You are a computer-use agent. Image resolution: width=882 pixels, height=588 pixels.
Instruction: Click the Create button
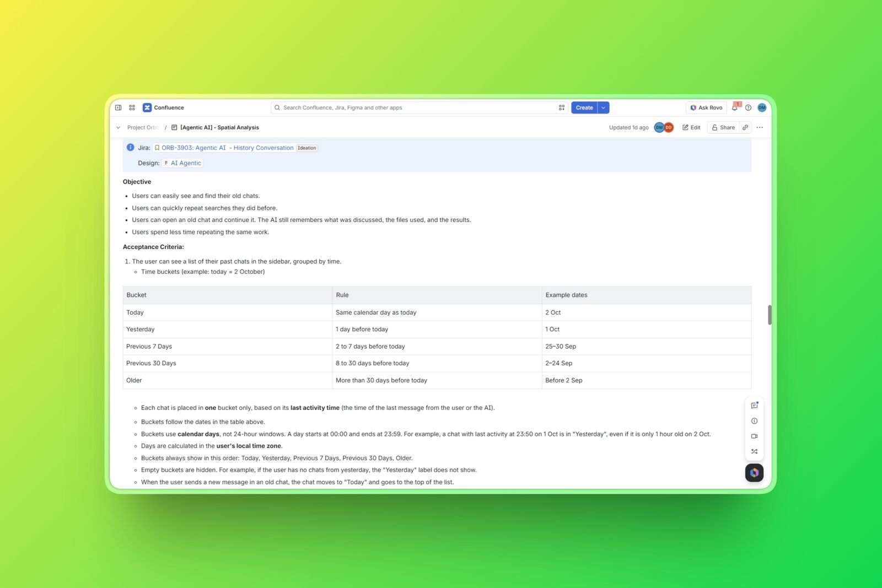point(584,107)
